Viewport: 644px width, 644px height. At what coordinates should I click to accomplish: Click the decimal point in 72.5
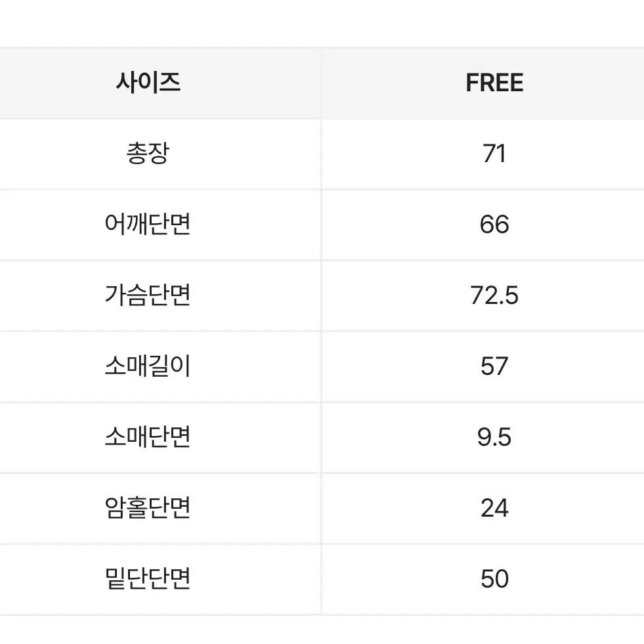point(501,303)
